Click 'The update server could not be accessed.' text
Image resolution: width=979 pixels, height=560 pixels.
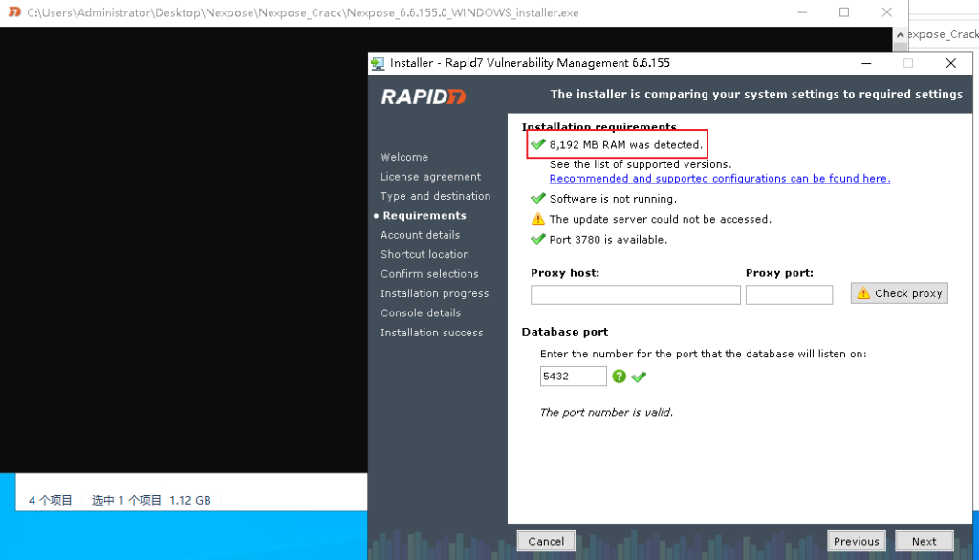[661, 219]
